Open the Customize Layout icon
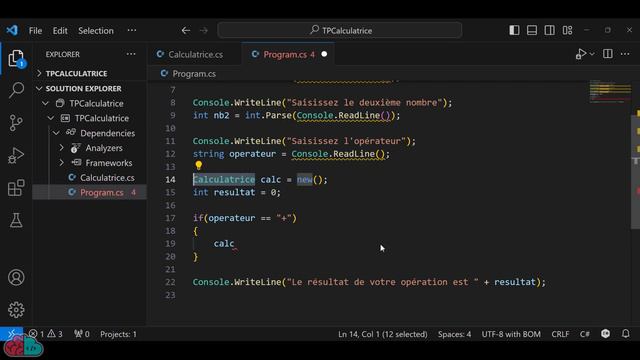 click(x=567, y=30)
